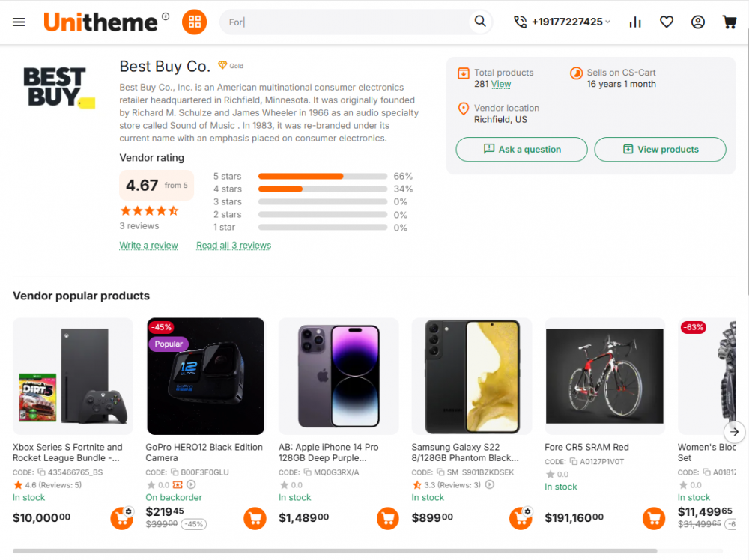The height and width of the screenshot is (560, 749).
Task: Open the user account icon
Action: [x=698, y=22]
